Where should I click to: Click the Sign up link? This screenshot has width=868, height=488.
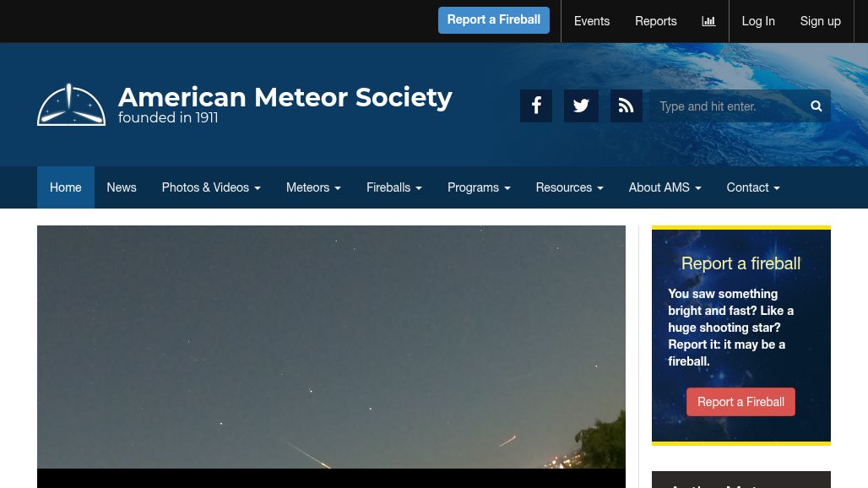click(820, 20)
